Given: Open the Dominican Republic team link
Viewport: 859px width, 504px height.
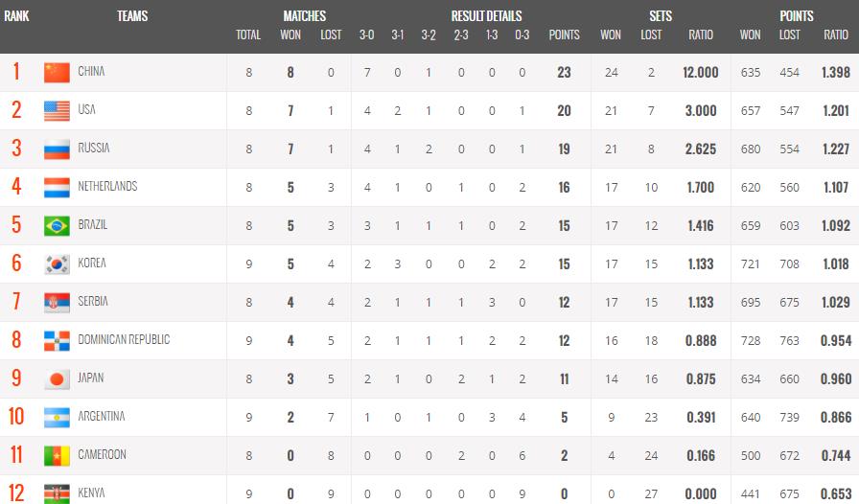Looking at the screenshot, I should [x=124, y=340].
